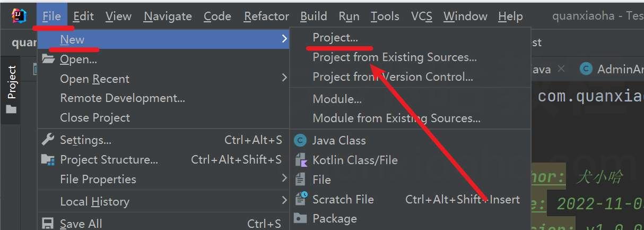Click the Settings wrench icon
This screenshot has height=230, width=644.
tap(48, 140)
